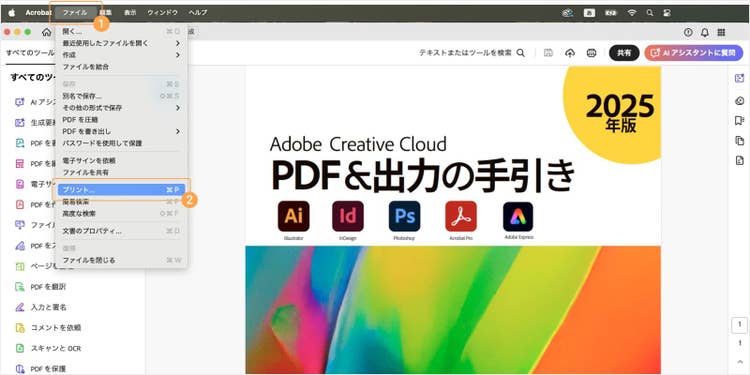Click the current page number box

739,325
